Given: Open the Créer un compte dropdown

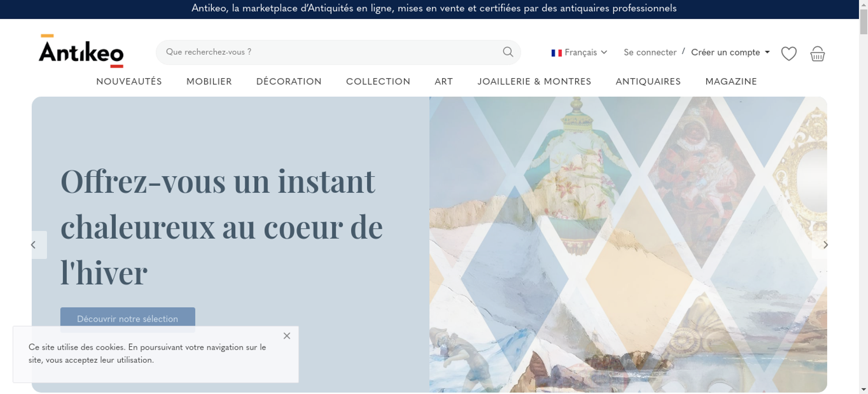Looking at the screenshot, I should tap(730, 53).
